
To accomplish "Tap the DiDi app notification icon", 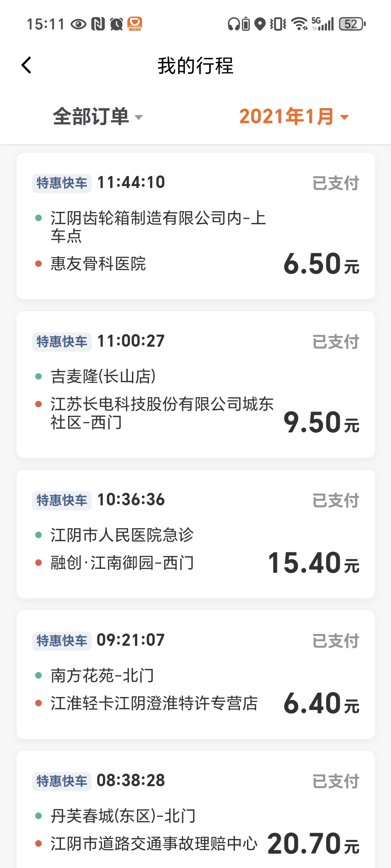I will [135, 24].
